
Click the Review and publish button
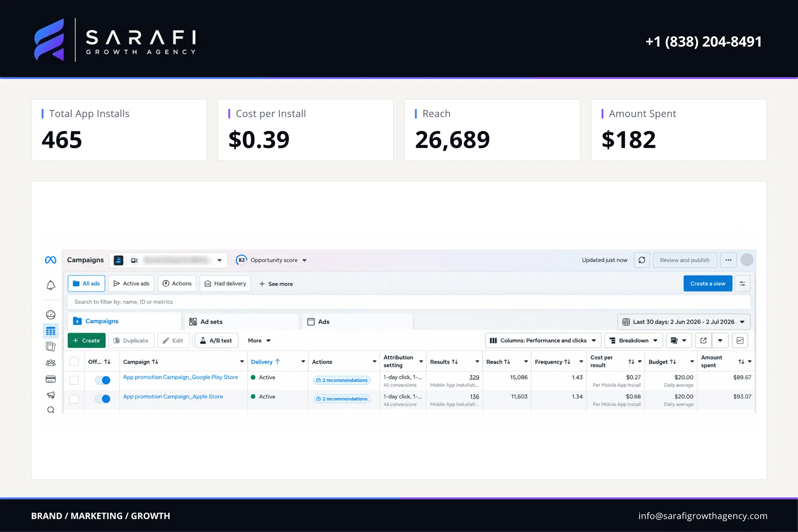(x=685, y=260)
